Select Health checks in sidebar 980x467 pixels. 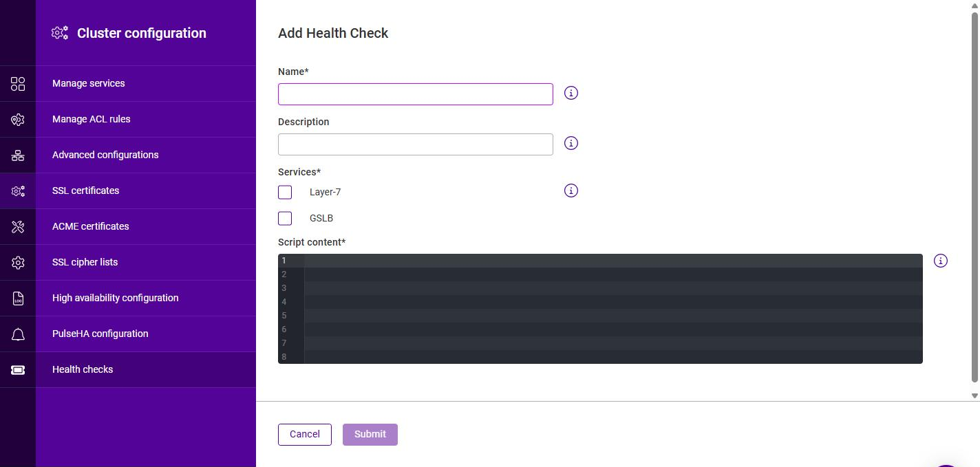[x=146, y=369]
